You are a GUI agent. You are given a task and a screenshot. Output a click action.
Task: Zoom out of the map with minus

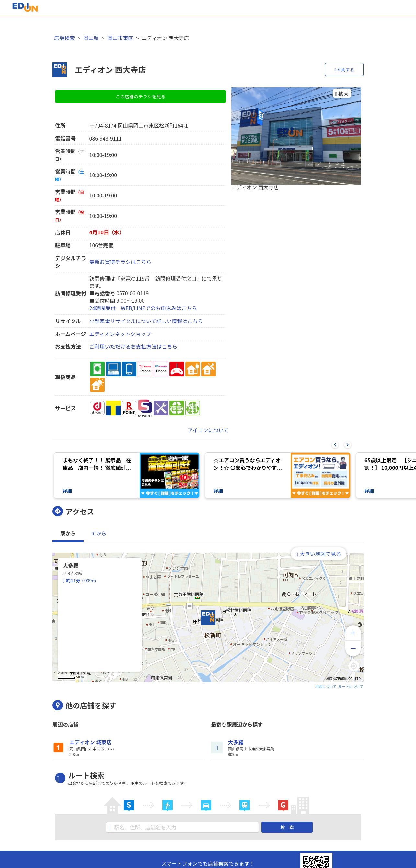point(353,648)
